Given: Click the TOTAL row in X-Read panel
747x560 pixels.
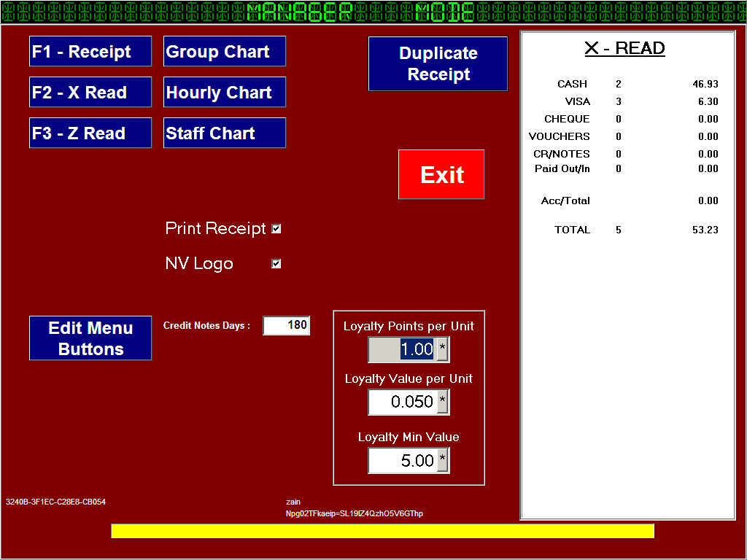Looking at the screenshot, I should pos(627,230).
